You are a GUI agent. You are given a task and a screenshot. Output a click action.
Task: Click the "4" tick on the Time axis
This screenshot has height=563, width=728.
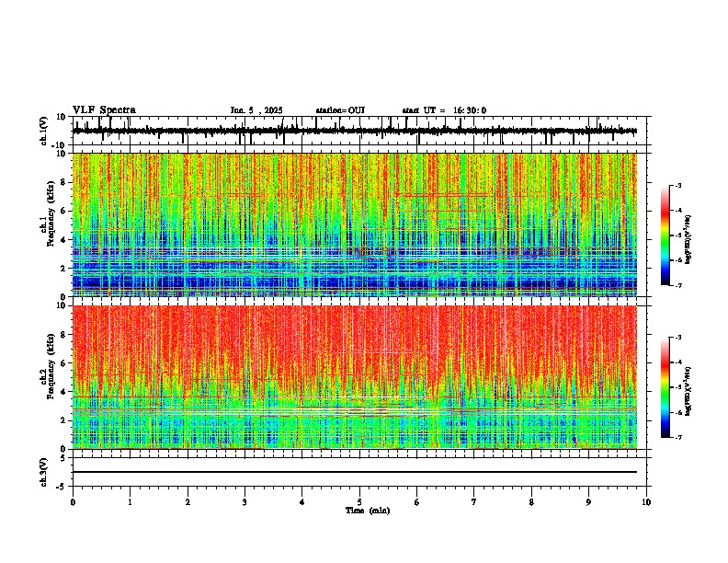(x=302, y=502)
